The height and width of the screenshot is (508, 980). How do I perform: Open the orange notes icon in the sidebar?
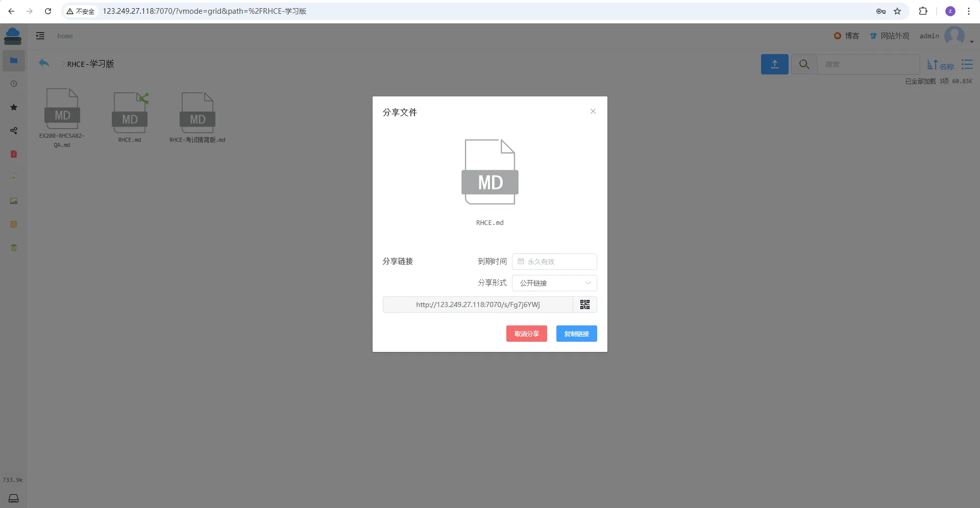(14, 224)
